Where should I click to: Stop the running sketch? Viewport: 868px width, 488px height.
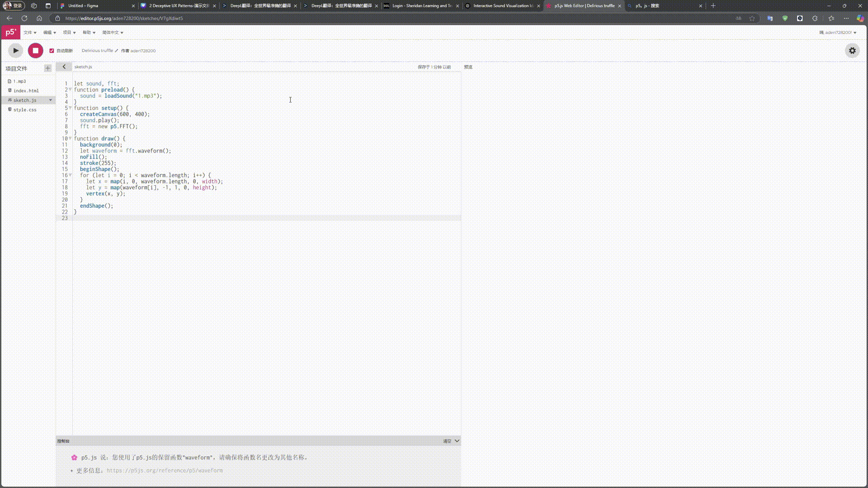click(35, 51)
